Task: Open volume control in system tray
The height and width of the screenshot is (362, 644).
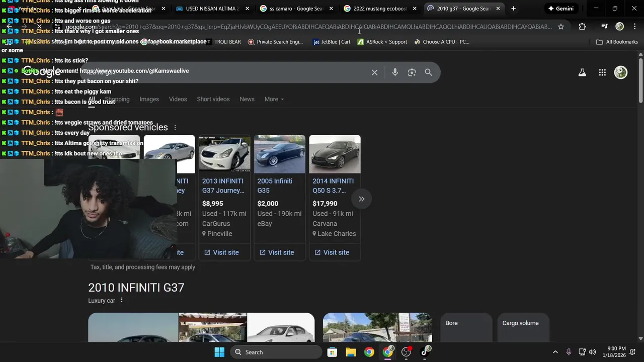Action: [592, 352]
